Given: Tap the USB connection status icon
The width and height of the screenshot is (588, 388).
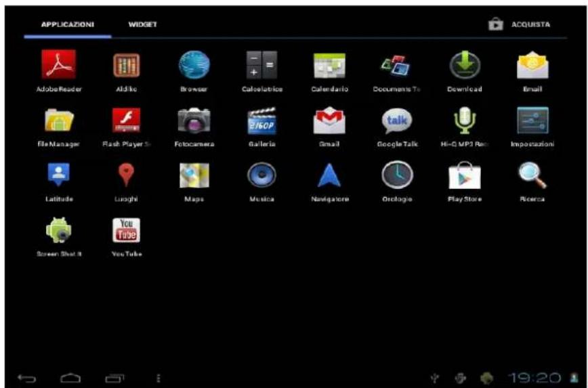Looking at the screenshot, I should click(435, 378).
